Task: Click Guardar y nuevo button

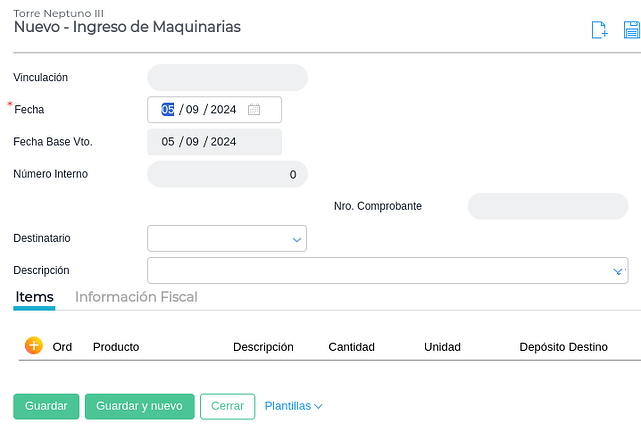Action: [x=138, y=406]
